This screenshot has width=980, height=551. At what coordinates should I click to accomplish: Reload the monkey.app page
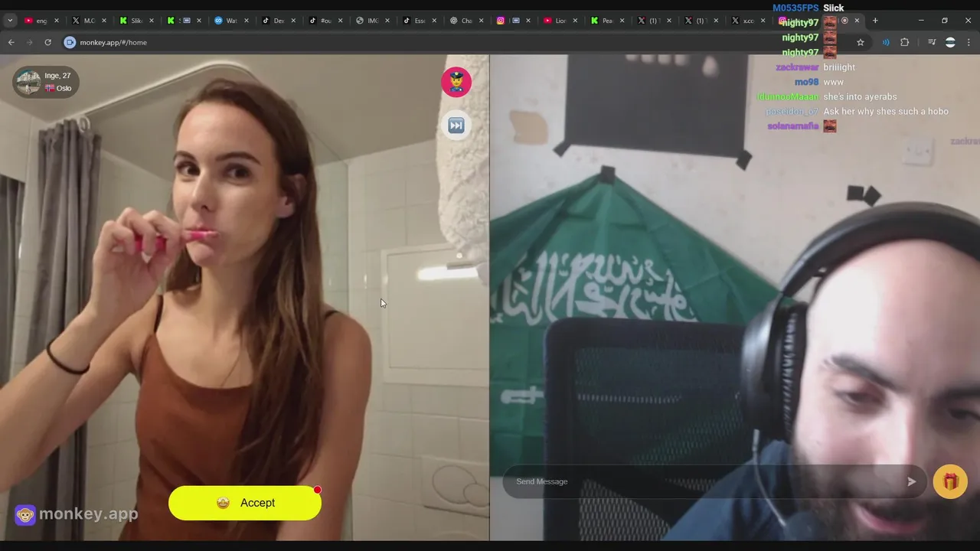[47, 42]
